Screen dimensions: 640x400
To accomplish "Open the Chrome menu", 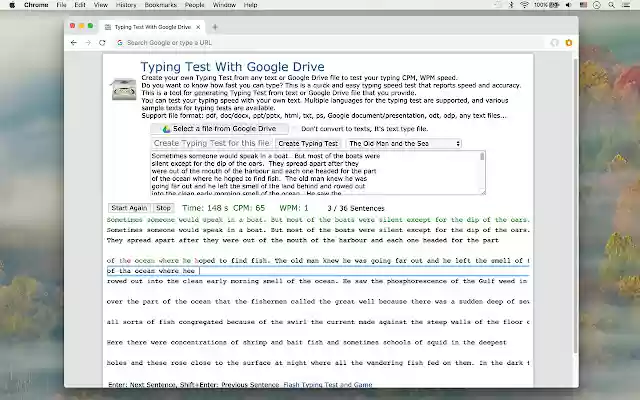I will click(x=36, y=5).
